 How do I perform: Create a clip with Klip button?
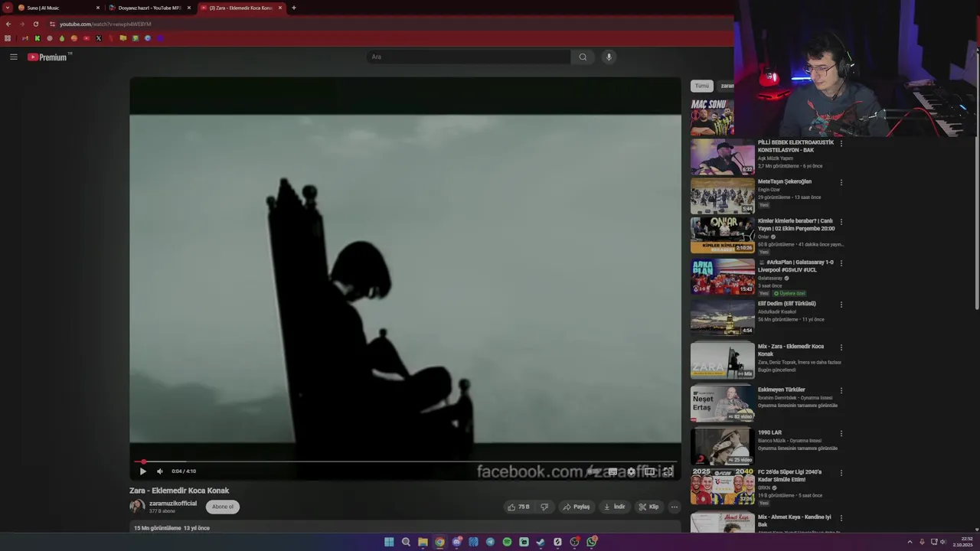click(648, 507)
